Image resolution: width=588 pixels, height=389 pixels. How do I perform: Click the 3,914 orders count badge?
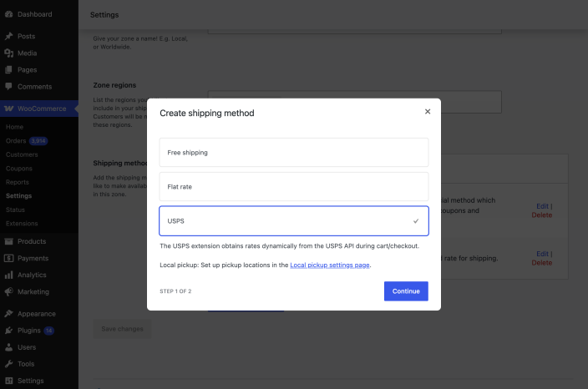(38, 141)
